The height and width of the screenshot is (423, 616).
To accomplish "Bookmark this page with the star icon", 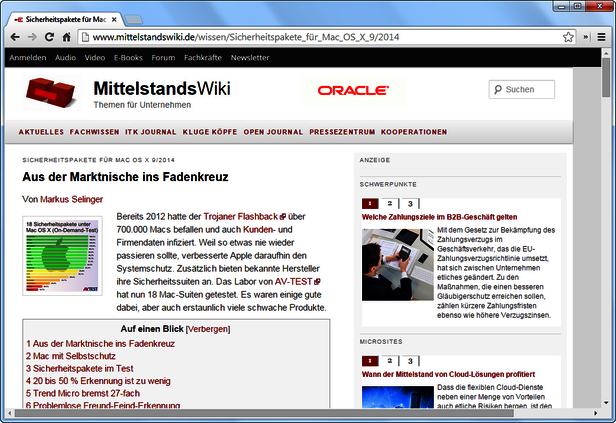I will (x=567, y=37).
